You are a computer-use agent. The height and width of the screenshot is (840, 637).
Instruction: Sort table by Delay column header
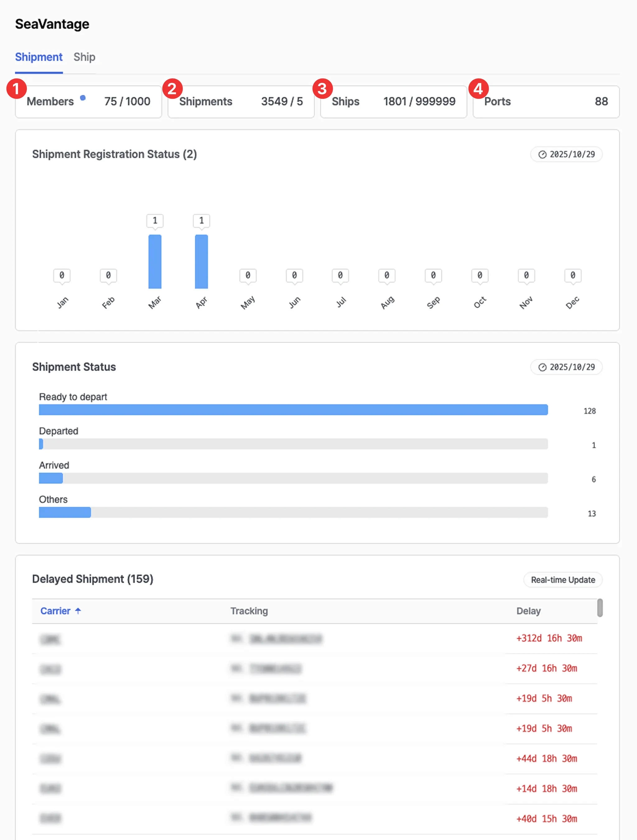528,611
